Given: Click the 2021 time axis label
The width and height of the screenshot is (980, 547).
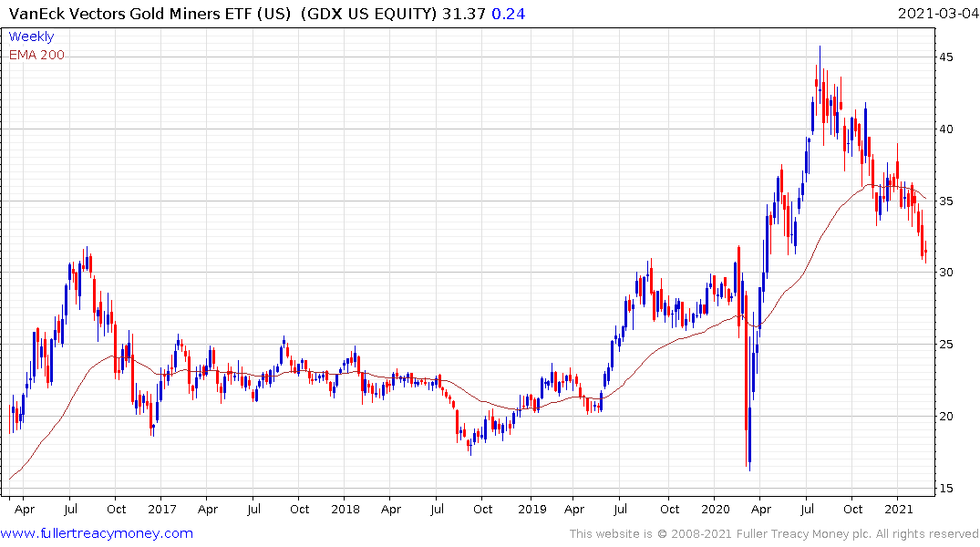Looking at the screenshot, I should click(x=899, y=509).
